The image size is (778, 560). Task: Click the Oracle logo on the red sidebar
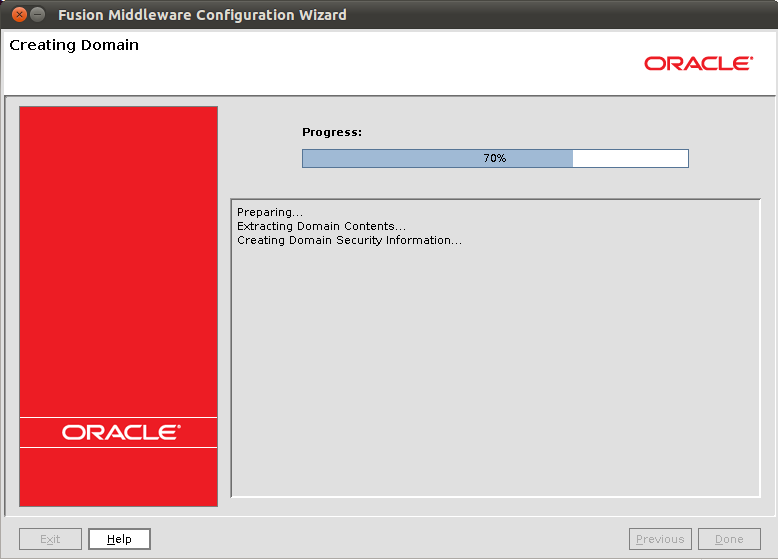point(120,432)
